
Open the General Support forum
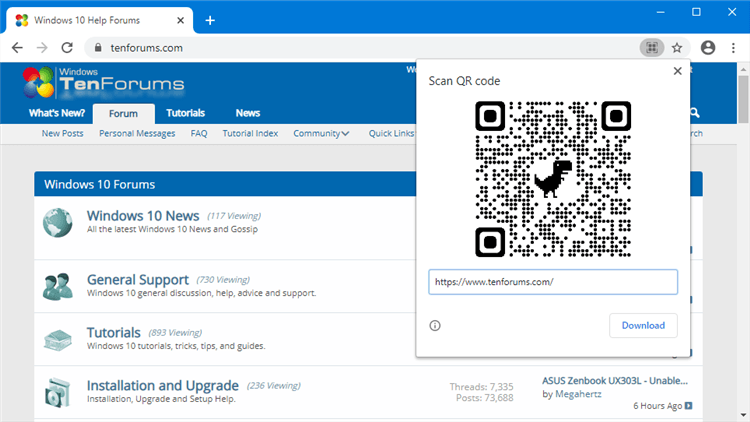pyautogui.click(x=138, y=279)
